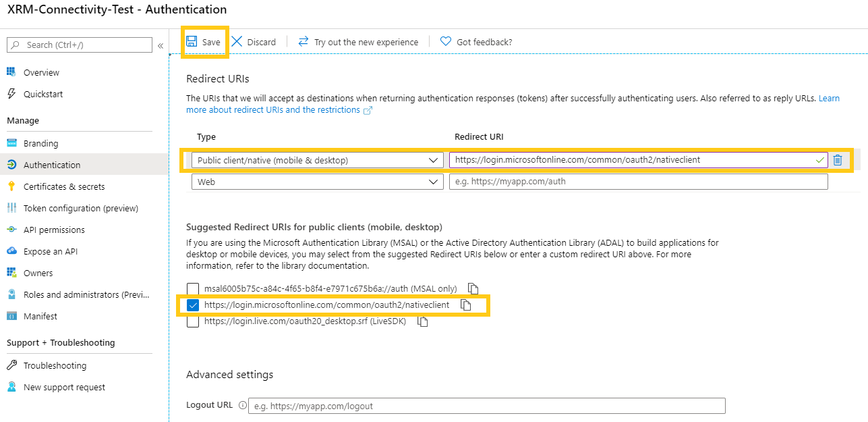Open the Manifest editor
Screen dimensions: 868x422
[x=40, y=316]
